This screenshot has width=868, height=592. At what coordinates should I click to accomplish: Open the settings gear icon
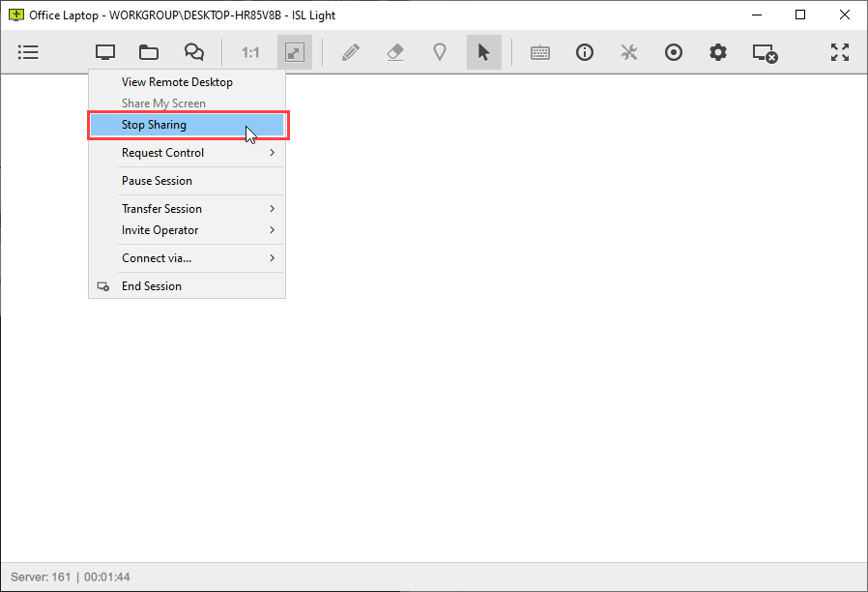718,52
